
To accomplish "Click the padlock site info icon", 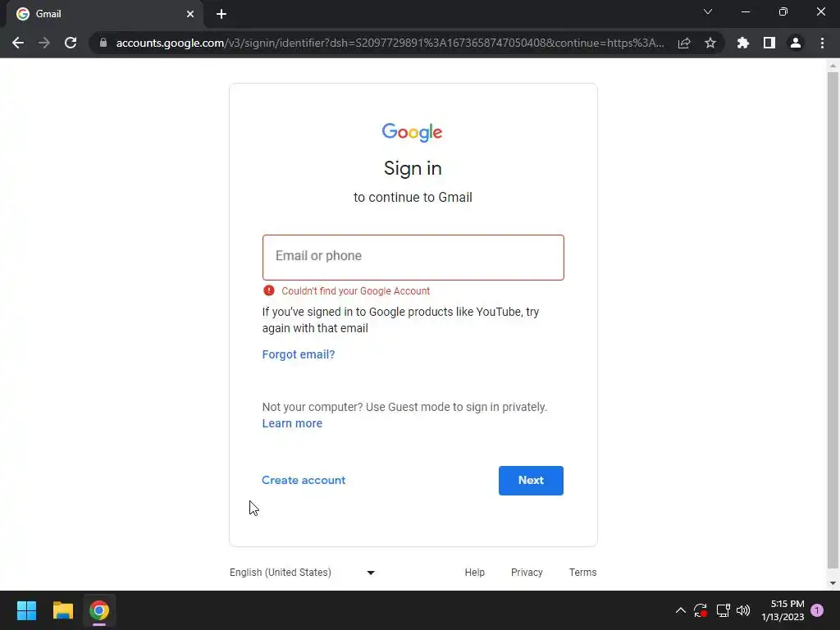I will point(103,43).
